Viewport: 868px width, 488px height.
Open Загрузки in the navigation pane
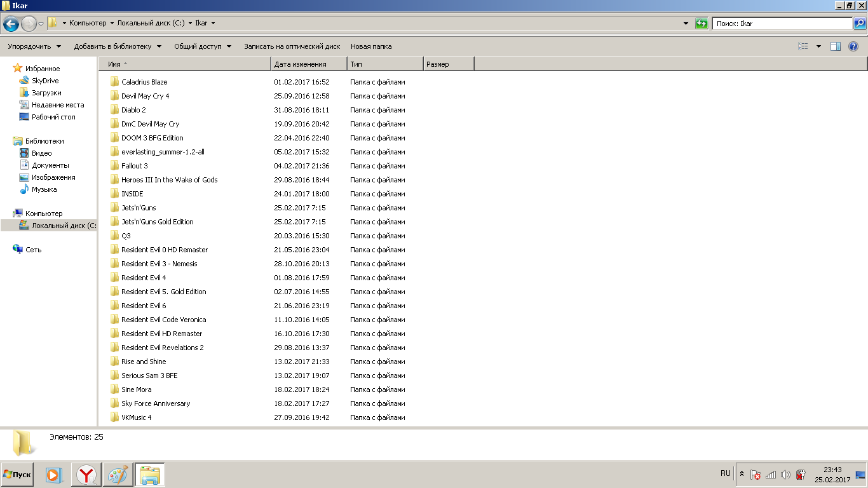click(x=46, y=93)
